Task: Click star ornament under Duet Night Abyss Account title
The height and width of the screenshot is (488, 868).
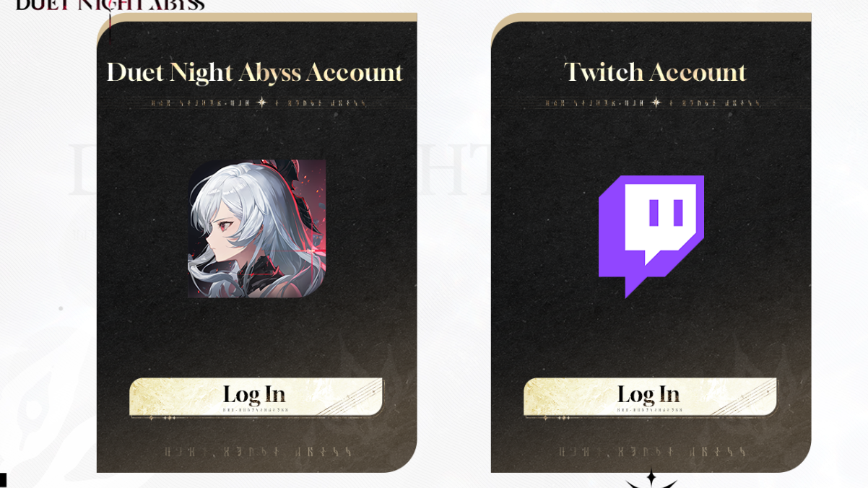Action: tap(261, 103)
